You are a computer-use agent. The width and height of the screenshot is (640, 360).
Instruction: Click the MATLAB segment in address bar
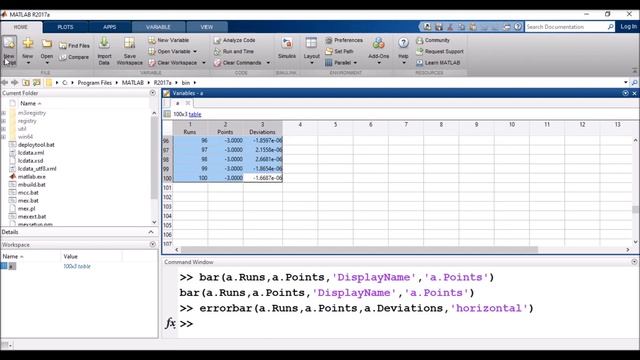tap(133, 82)
